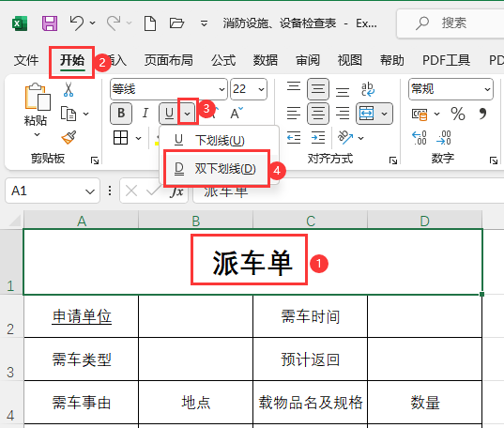The image size is (504, 428).
Task: Open borders dropdown arrow
Action: pyautogui.click(x=138, y=138)
